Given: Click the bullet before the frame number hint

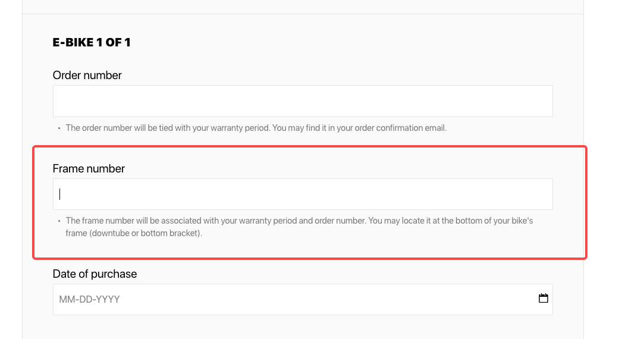Looking at the screenshot, I should (59, 221).
